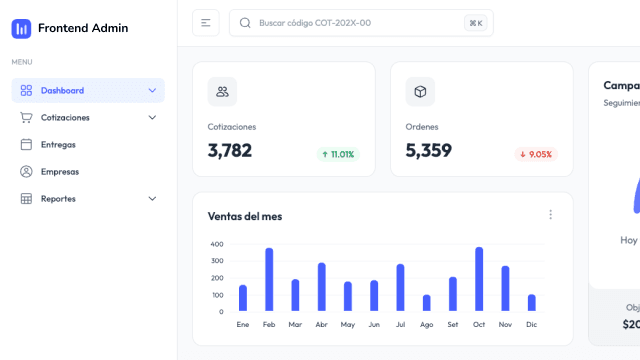Click the Ene bar in sales chart
This screenshot has width=640, height=360.
[x=243, y=298]
